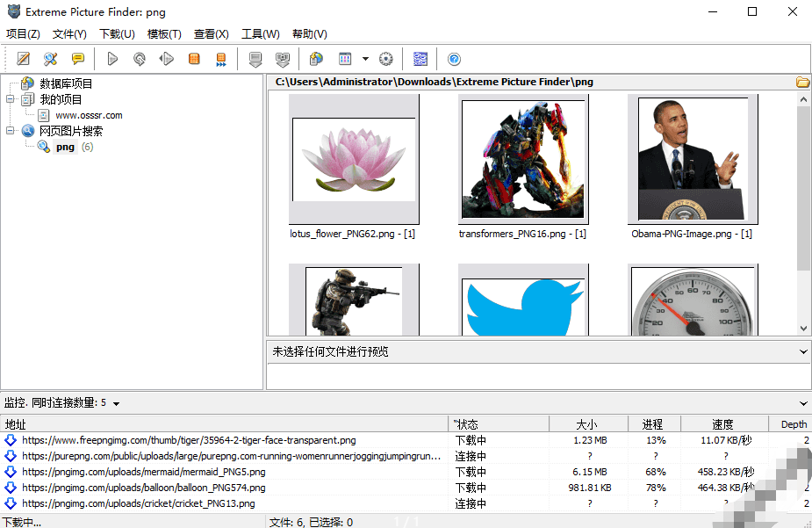
Task: Click the database globe toolbar icon
Action: [x=316, y=59]
